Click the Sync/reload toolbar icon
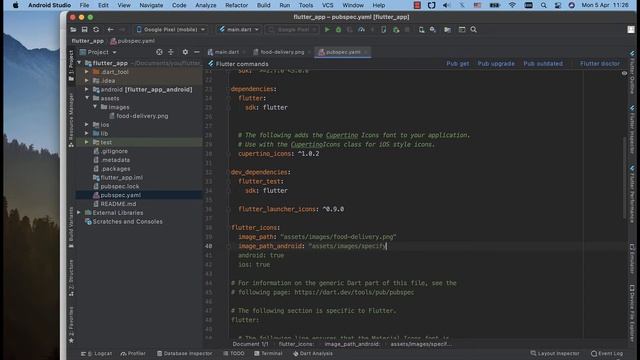The width and height of the screenshot is (640, 360). 96,29
